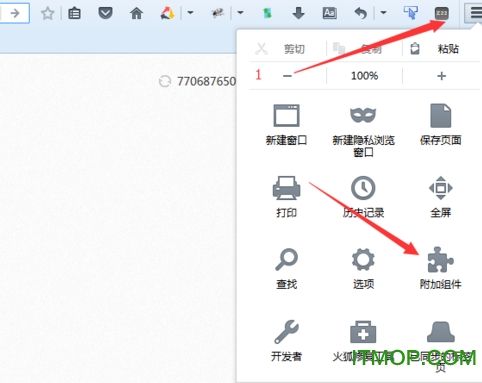The height and width of the screenshot is (383, 482).
Task: Enter full screen mode
Action: [441, 188]
